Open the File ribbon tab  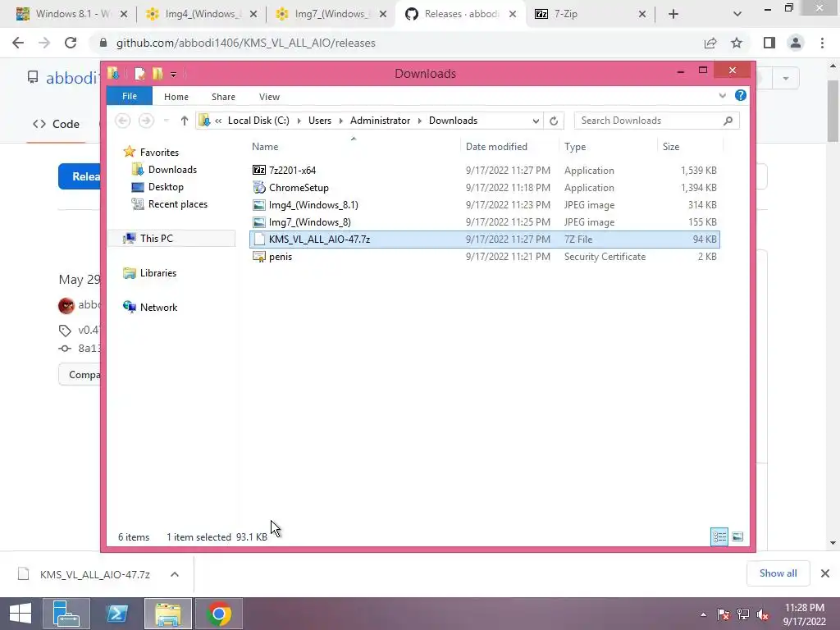[130, 97]
